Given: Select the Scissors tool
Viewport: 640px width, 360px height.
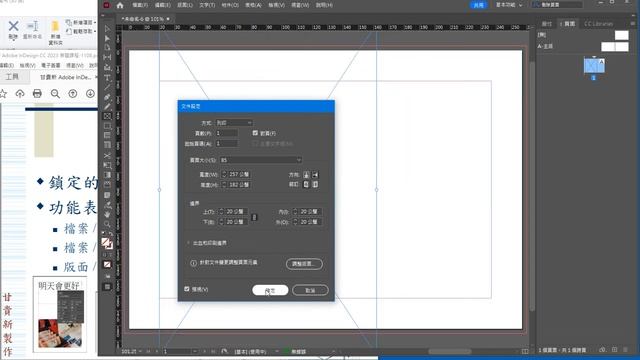Looking at the screenshot, I should (x=107, y=156).
